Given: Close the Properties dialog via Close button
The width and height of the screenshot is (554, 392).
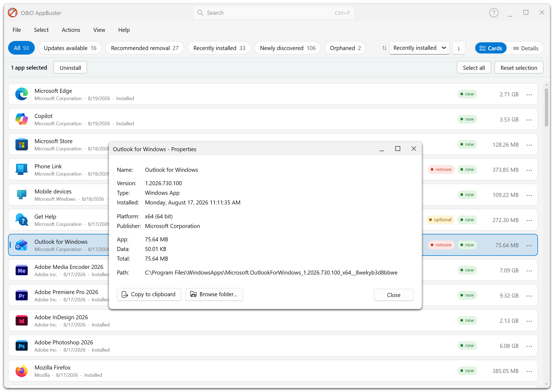Looking at the screenshot, I should (x=393, y=295).
